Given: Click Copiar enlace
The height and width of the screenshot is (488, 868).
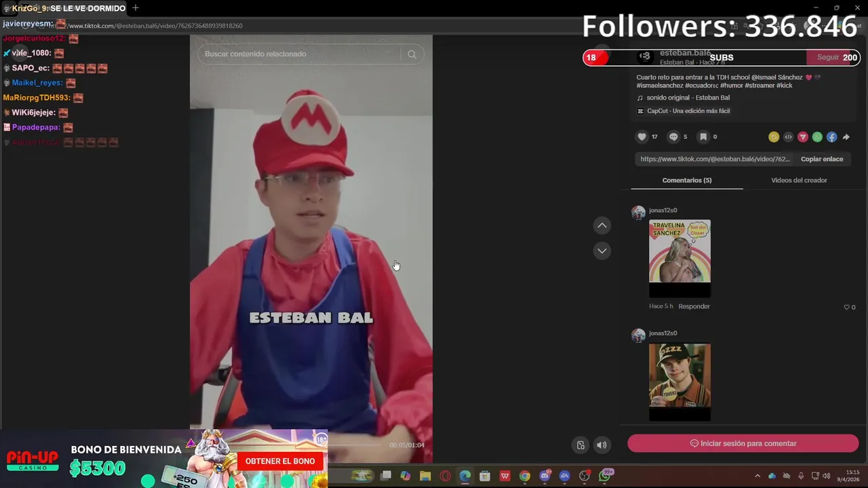Looking at the screenshot, I should pyautogui.click(x=822, y=159).
